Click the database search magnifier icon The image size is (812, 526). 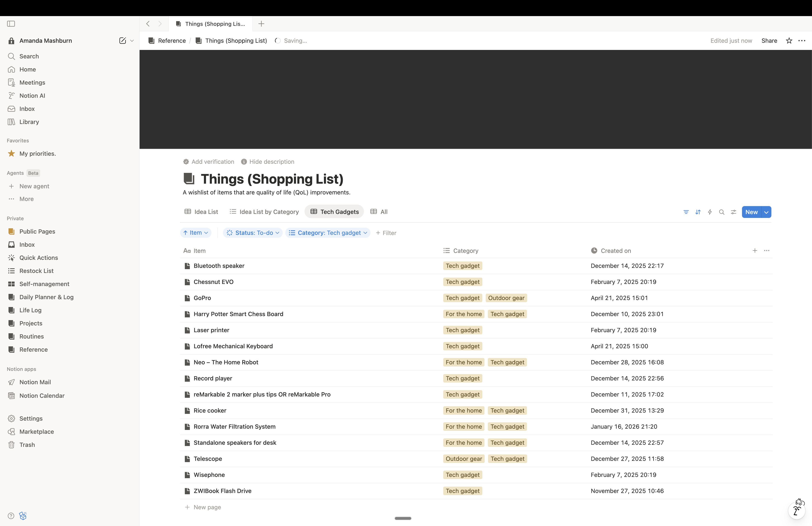click(721, 212)
